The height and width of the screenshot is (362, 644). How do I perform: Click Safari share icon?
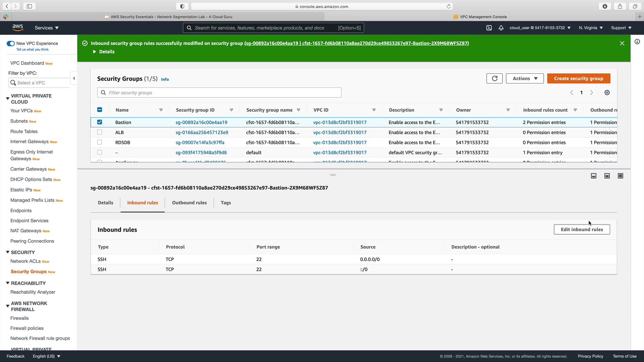(620, 6)
